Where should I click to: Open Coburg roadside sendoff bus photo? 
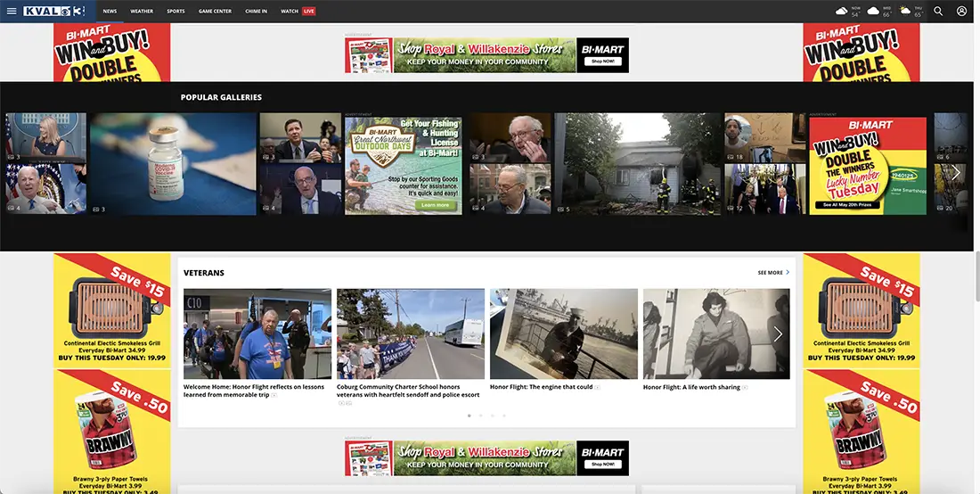(411, 333)
